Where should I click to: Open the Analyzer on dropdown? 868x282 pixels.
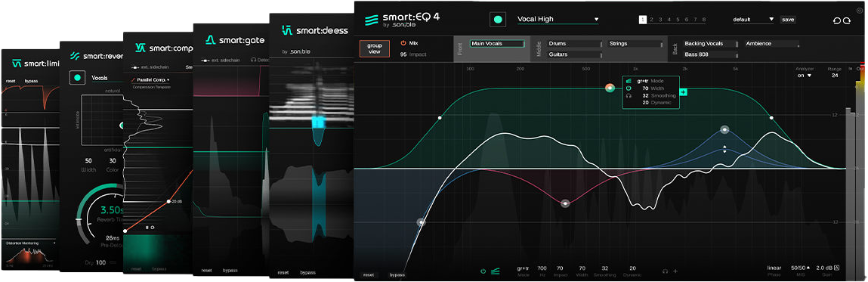(805, 76)
